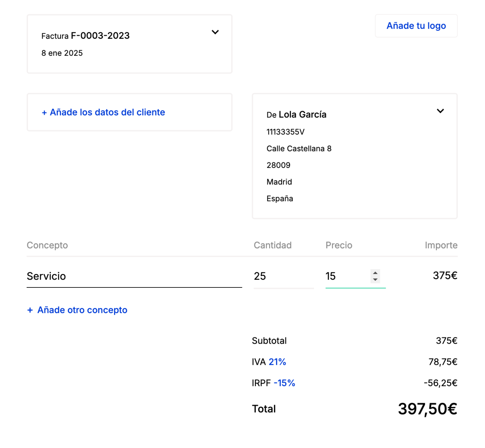Screen dimensions: 485x448
Task: Change the IVA 21% rate
Action: tap(277, 362)
